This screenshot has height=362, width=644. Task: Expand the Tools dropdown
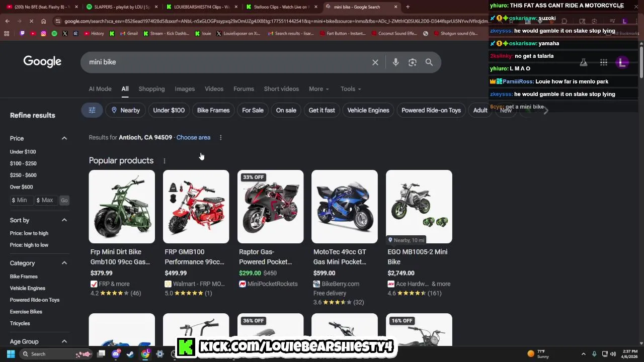[x=351, y=89]
